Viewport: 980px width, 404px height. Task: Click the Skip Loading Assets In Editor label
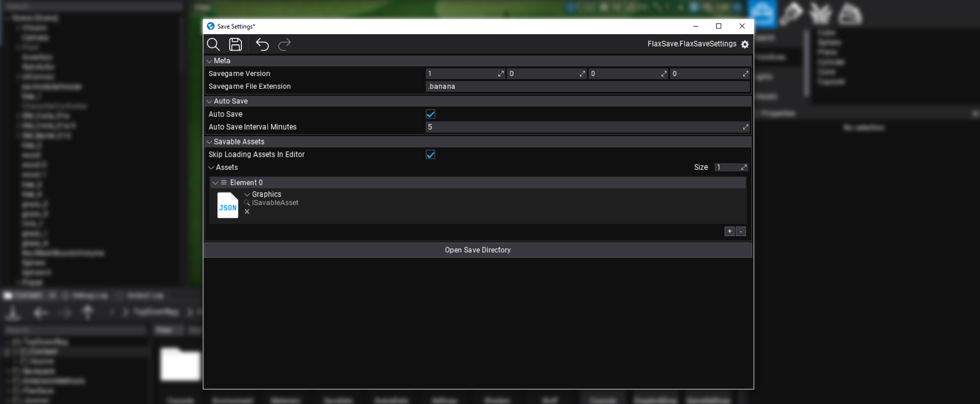[x=256, y=155]
